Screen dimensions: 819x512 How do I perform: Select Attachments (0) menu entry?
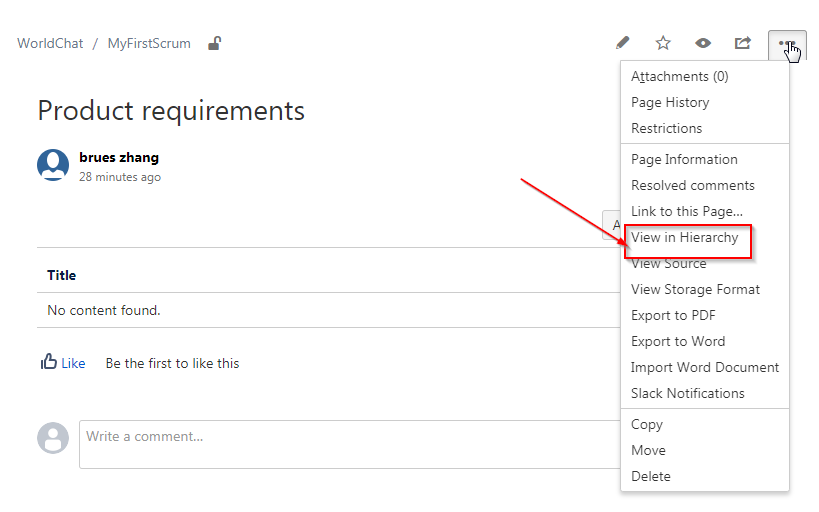click(680, 76)
